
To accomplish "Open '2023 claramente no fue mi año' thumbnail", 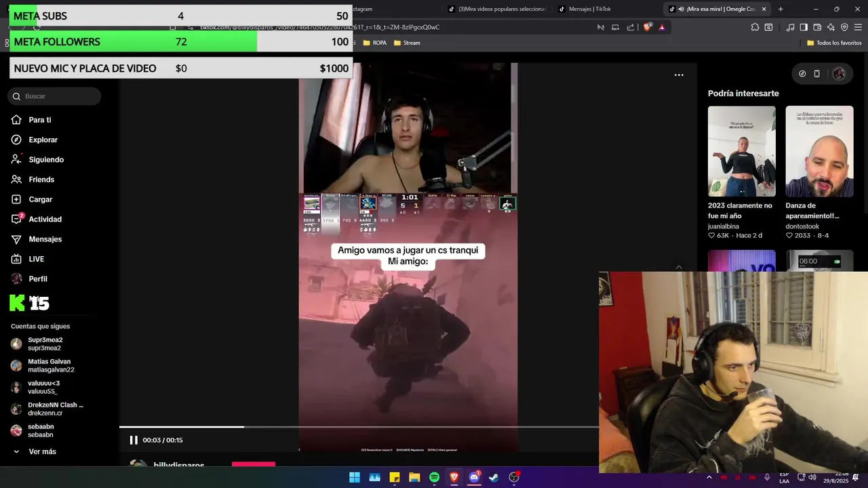I will pos(741,151).
